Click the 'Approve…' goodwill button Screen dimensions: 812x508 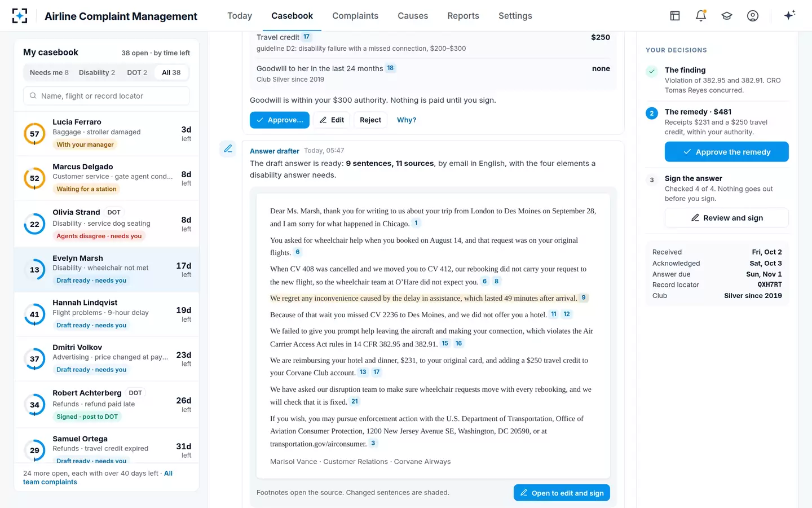[x=280, y=120]
